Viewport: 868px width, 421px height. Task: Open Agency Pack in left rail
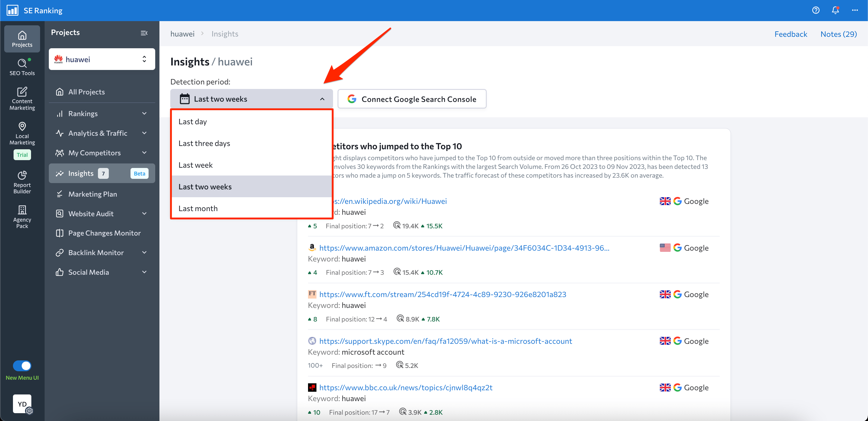click(22, 217)
